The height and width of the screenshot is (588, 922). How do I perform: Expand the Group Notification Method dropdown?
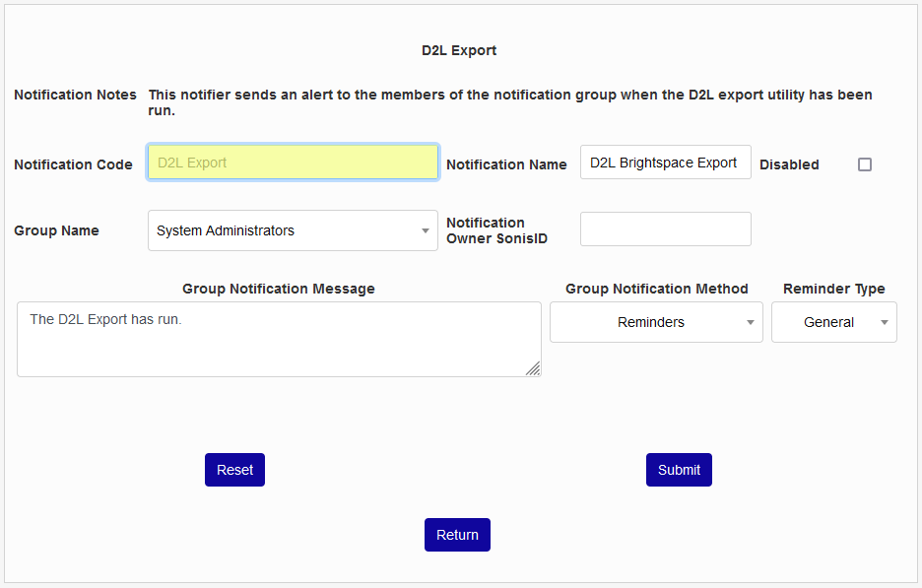pos(656,322)
